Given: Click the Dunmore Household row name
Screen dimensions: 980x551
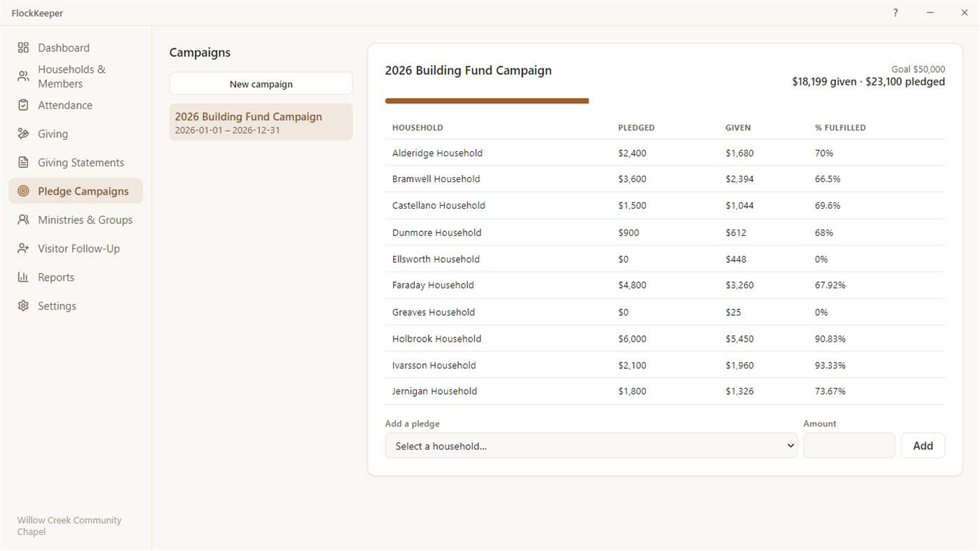Looking at the screenshot, I should (x=436, y=232).
